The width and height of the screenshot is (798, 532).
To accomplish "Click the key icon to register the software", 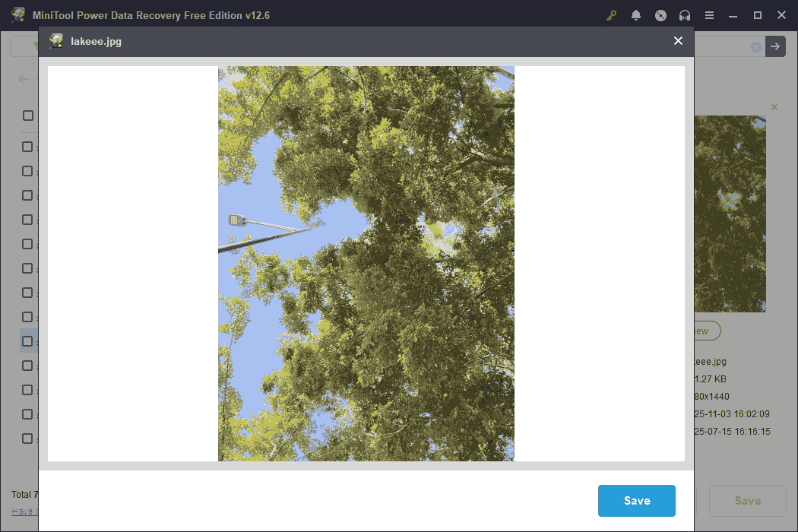I will point(611,14).
